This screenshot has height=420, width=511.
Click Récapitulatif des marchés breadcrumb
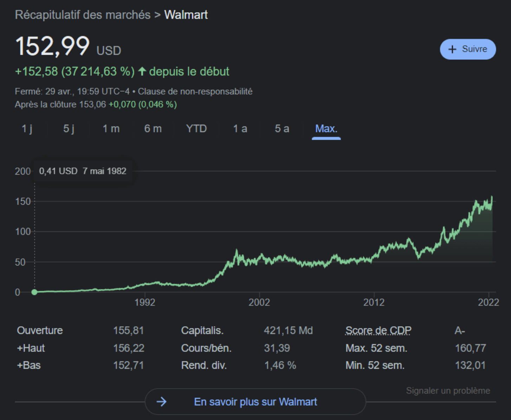83,15
